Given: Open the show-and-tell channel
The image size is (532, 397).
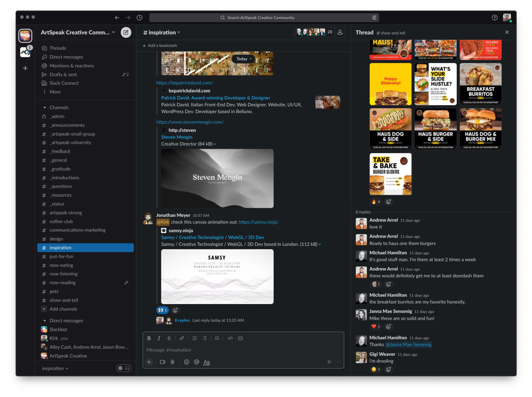Looking at the screenshot, I should 64,300.
